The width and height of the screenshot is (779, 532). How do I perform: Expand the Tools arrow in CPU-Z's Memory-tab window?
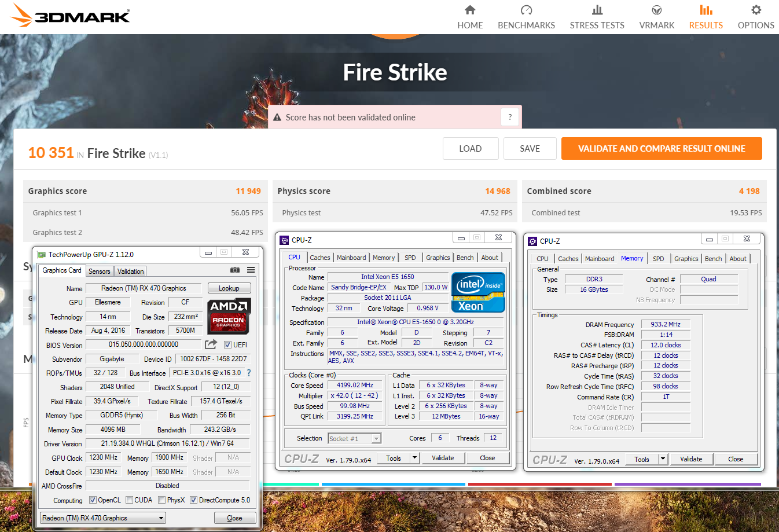pyautogui.click(x=663, y=459)
